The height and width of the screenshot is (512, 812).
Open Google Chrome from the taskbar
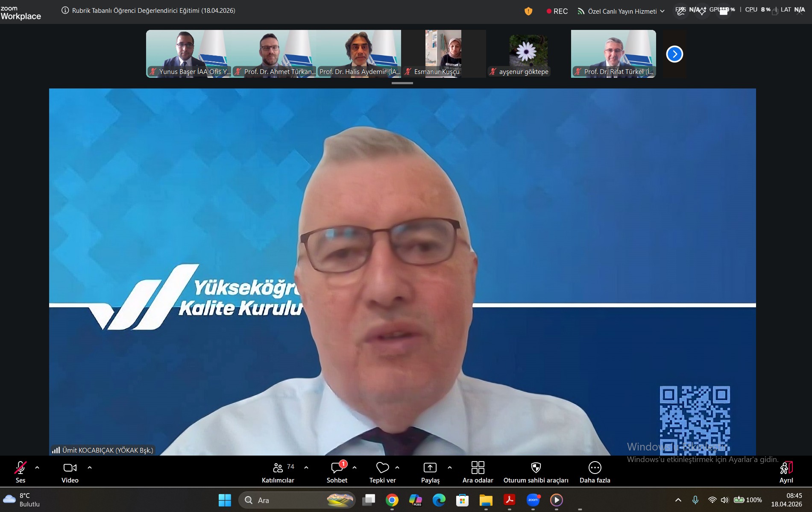392,500
